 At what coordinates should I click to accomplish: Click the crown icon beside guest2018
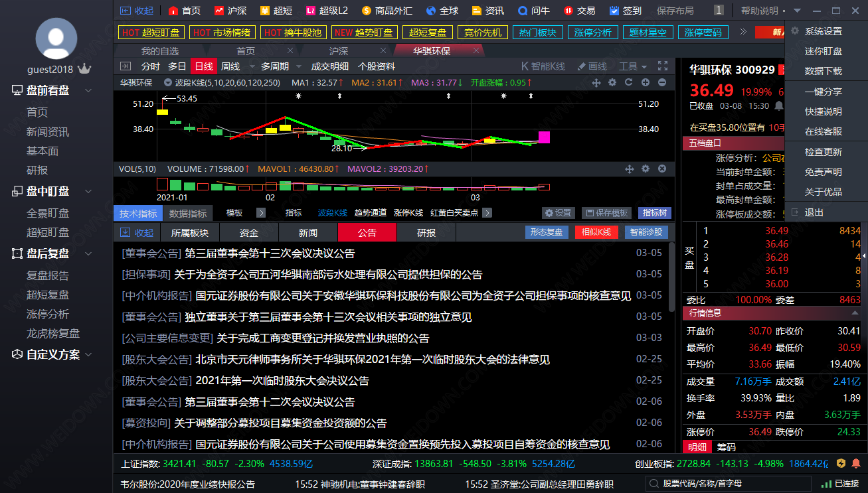84,69
